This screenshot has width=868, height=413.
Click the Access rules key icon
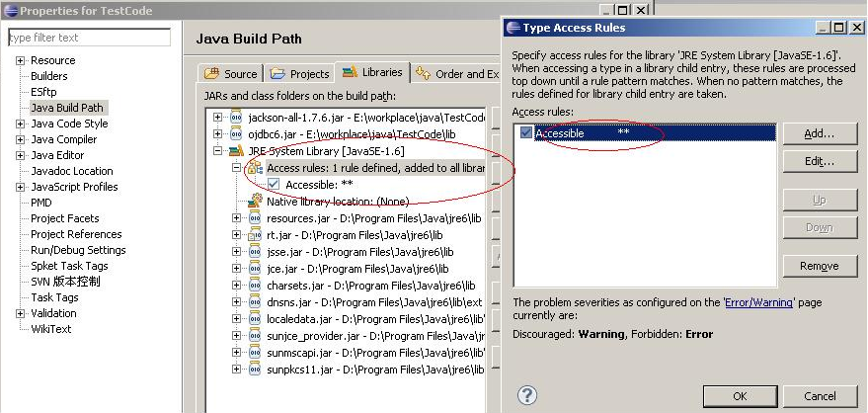255,167
